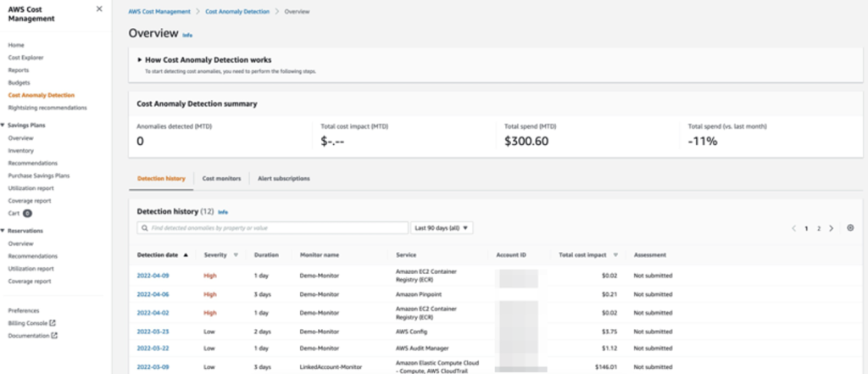868x374 pixels.
Task: Click Cost Anomaly Detection breadcrumb
Action: point(237,12)
